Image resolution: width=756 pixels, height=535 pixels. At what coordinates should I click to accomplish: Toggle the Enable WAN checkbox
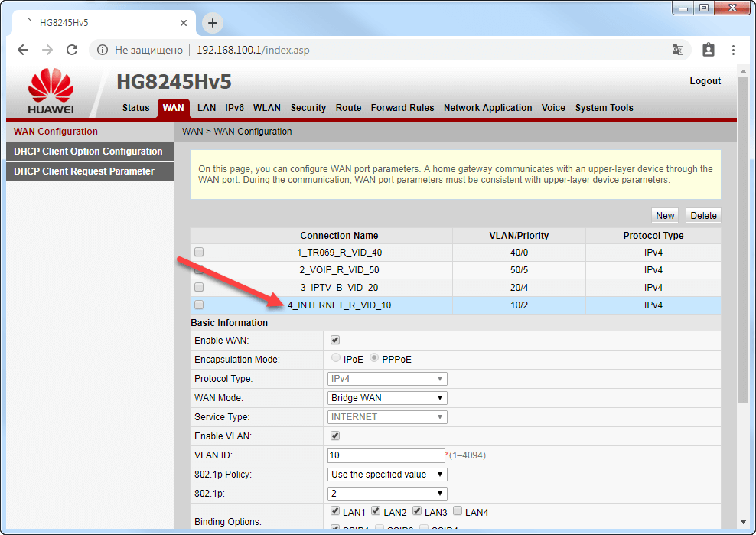[x=334, y=340]
